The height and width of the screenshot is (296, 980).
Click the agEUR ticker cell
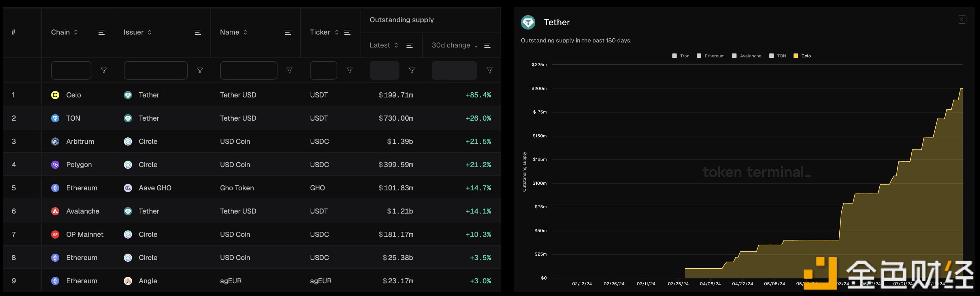321,281
